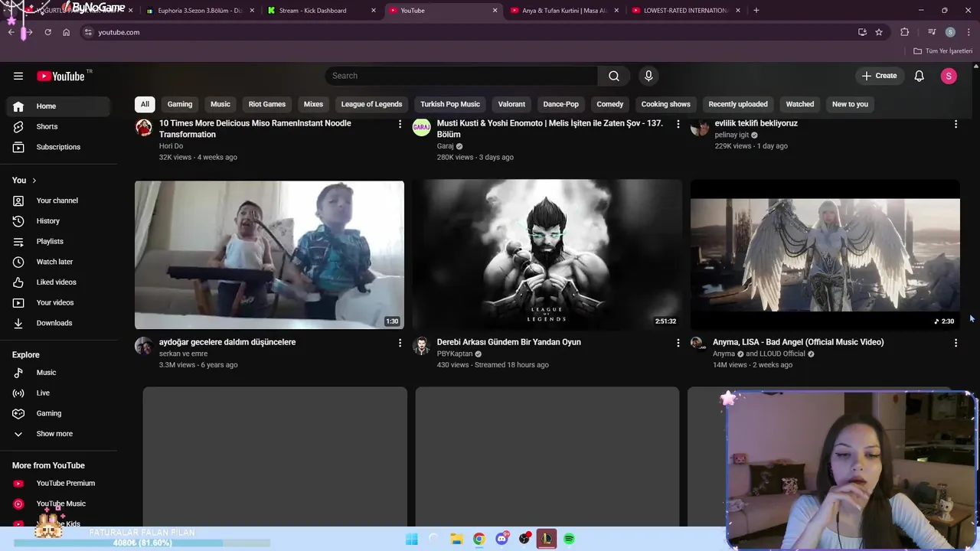Select the Valorant filter chip
Viewport: 980px width, 551px height.
(511, 104)
